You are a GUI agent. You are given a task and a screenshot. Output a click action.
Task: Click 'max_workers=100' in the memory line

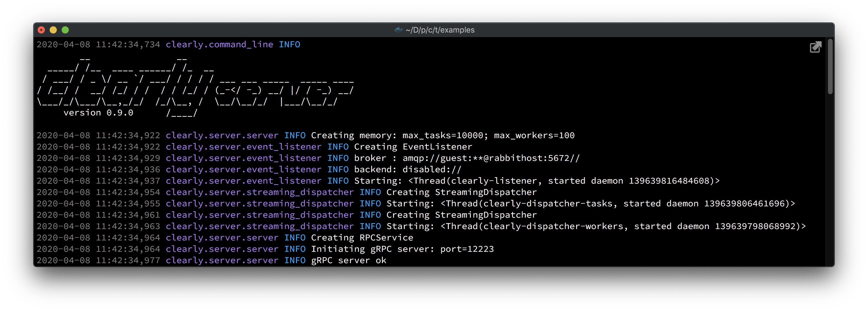click(x=534, y=135)
